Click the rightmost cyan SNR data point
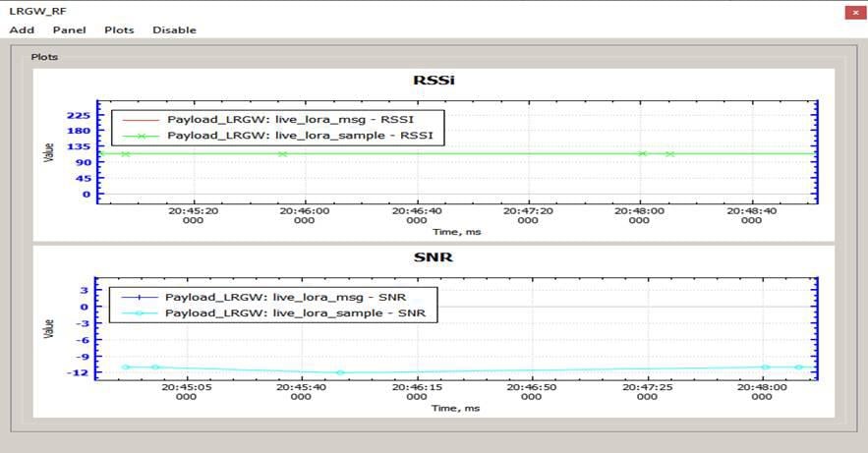Viewport: 868px width, 453px height. point(798,367)
